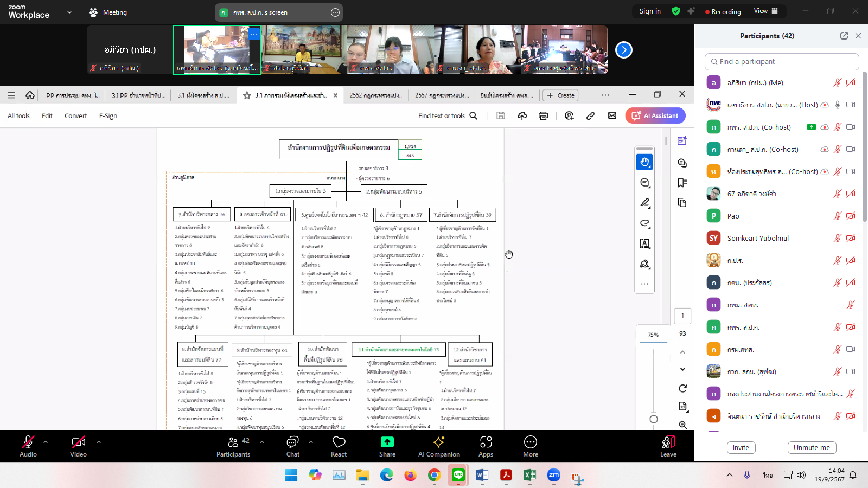Go to Acrobat Home
Viewport: 868px width, 488px height.
point(30,95)
